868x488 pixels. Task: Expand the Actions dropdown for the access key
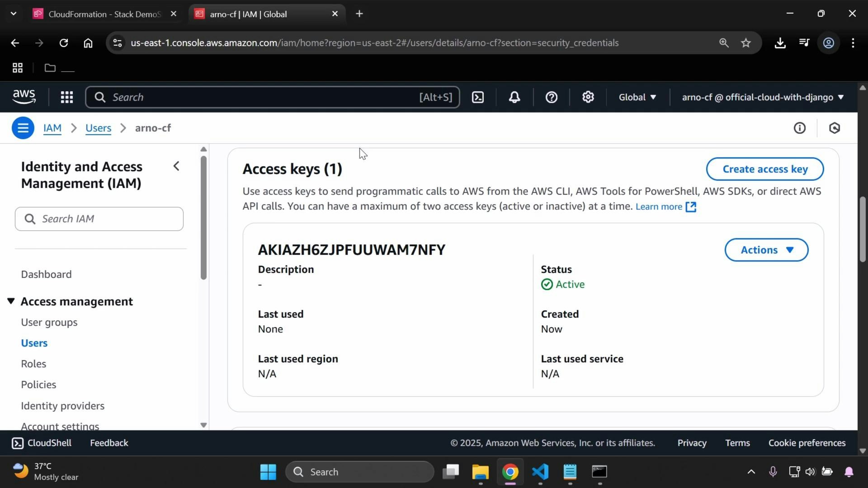[766, 249]
